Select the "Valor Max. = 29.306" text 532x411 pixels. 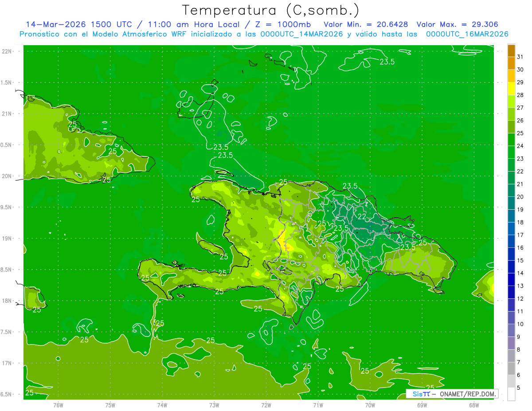tap(458, 24)
